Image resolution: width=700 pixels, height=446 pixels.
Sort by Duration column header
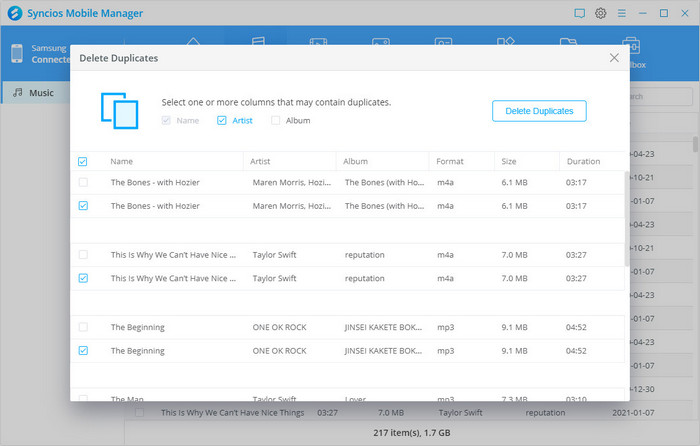(x=583, y=162)
